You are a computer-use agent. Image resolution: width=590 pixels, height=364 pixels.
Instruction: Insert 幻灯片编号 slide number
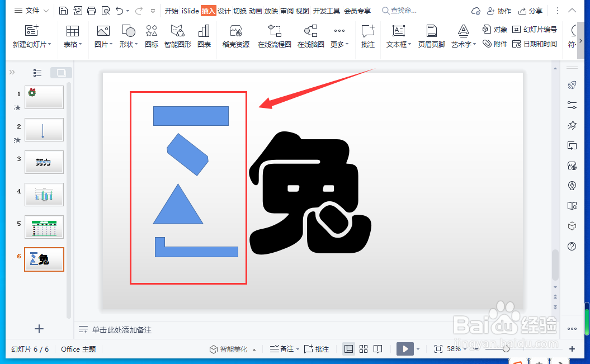point(535,29)
